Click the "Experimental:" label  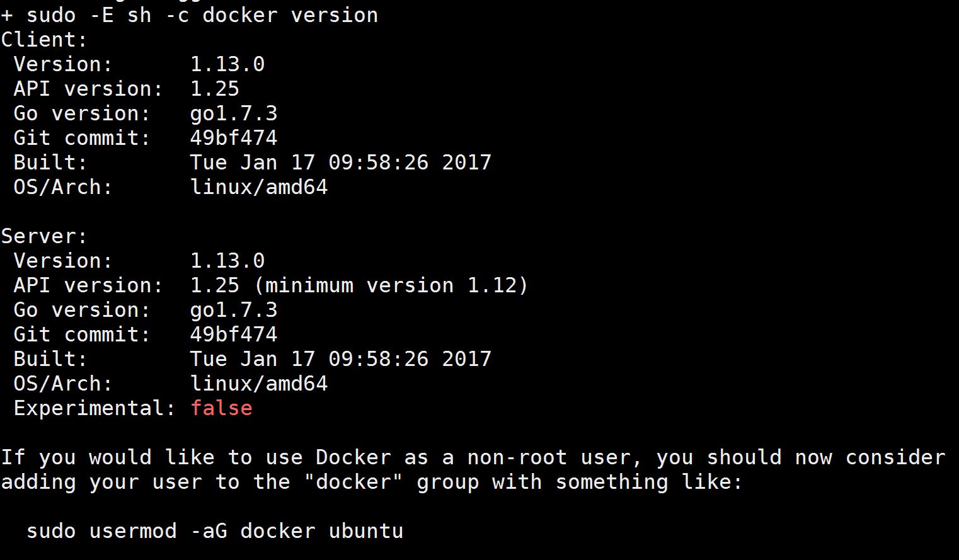[x=95, y=408]
